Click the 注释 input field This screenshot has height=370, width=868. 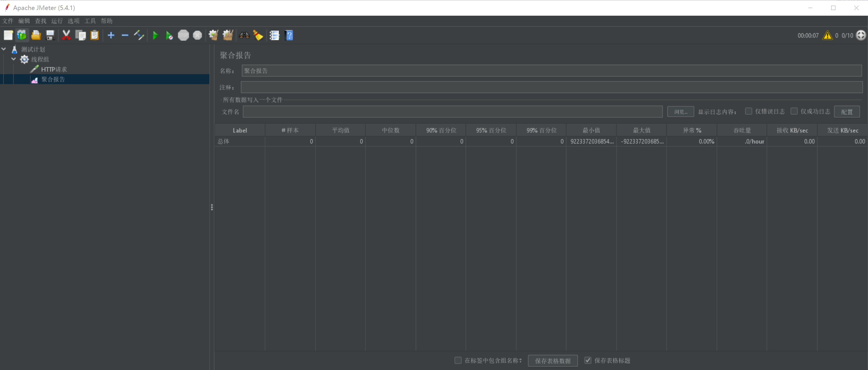(552, 87)
